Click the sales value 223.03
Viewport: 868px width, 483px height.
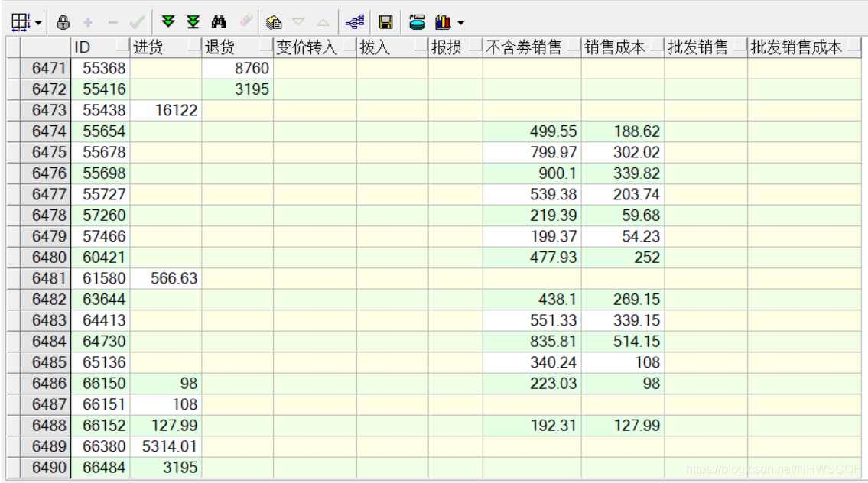532,384
